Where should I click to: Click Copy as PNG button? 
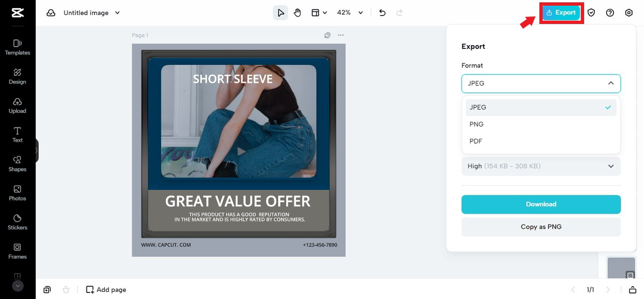pos(541,227)
